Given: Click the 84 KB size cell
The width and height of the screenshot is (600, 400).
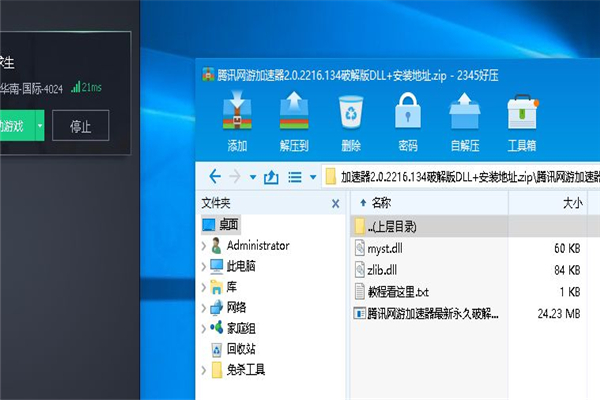Looking at the screenshot, I should pos(567,270).
